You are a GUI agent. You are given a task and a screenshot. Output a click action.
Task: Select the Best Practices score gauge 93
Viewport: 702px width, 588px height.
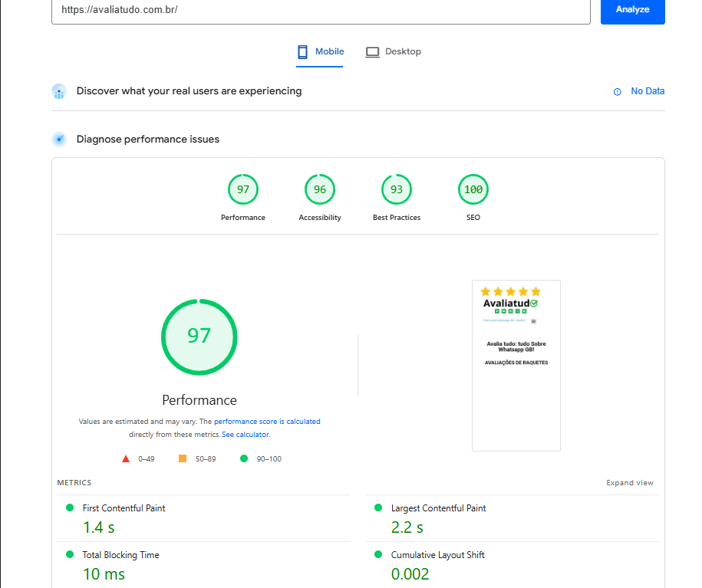(397, 190)
